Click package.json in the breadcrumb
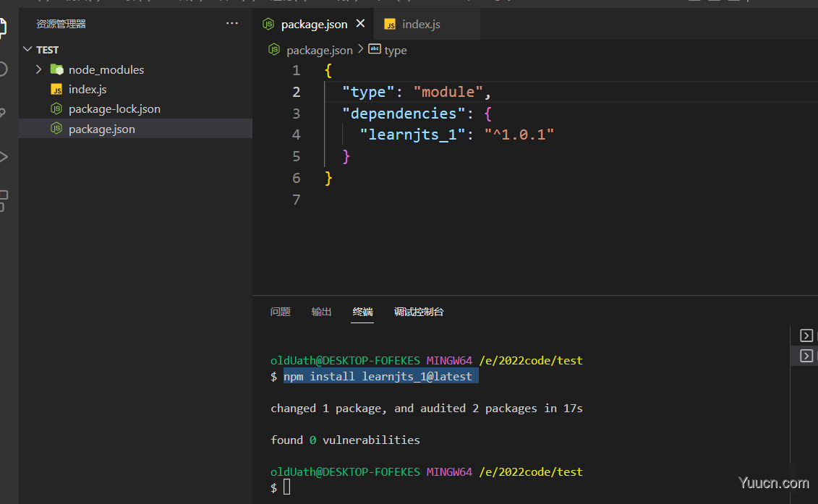Screen dimensions: 818x504 319,51
